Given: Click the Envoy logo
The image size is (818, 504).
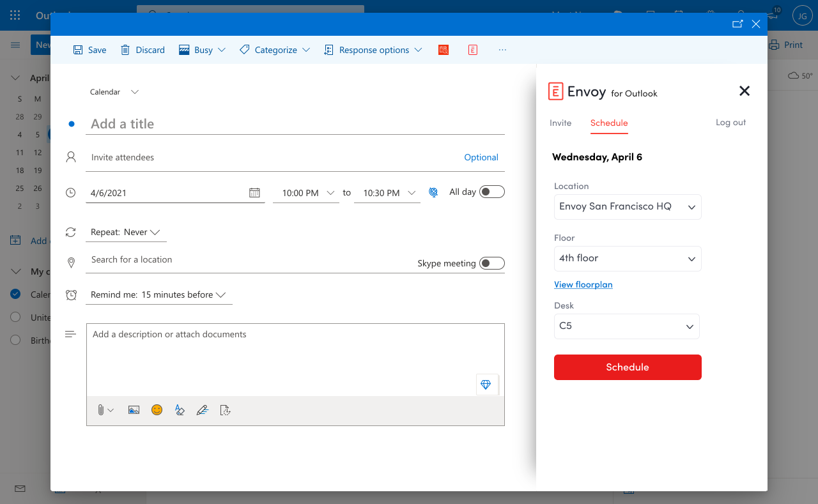Looking at the screenshot, I should (x=577, y=91).
